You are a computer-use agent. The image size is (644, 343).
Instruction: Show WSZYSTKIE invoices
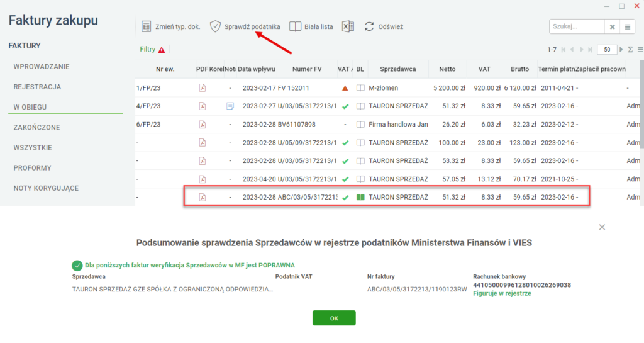[33, 147]
